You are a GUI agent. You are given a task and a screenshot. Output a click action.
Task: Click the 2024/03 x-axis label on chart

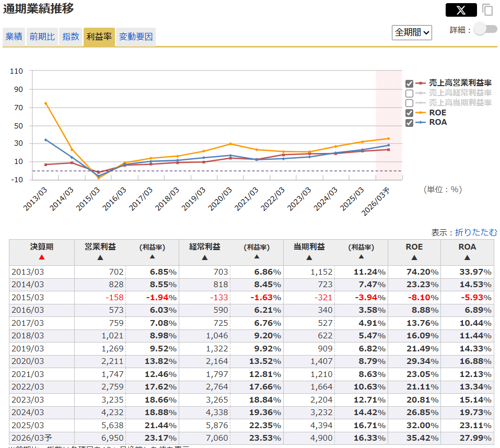325,199
